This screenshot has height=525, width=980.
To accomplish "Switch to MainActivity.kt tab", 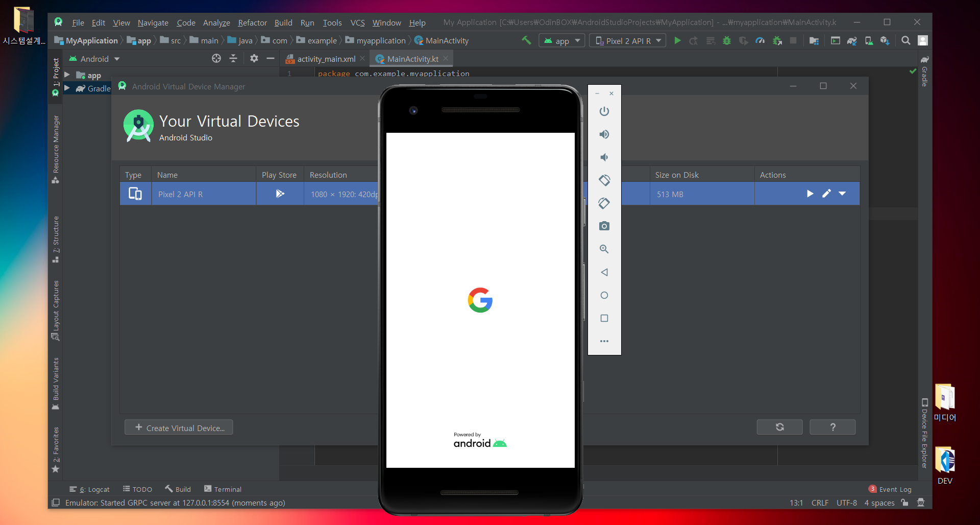I will [412, 59].
